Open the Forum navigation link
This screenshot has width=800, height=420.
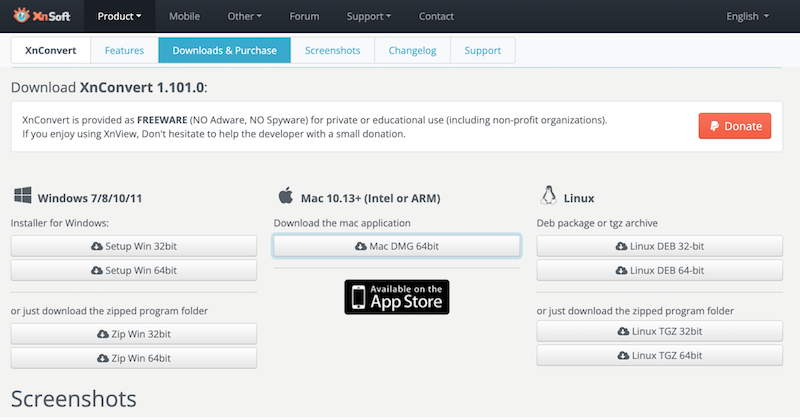304,16
